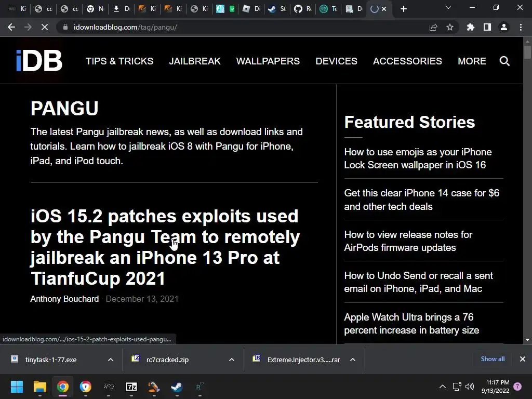Open the tab search chevron
Image resolution: width=532 pixels, height=399 pixels.
point(448,7)
